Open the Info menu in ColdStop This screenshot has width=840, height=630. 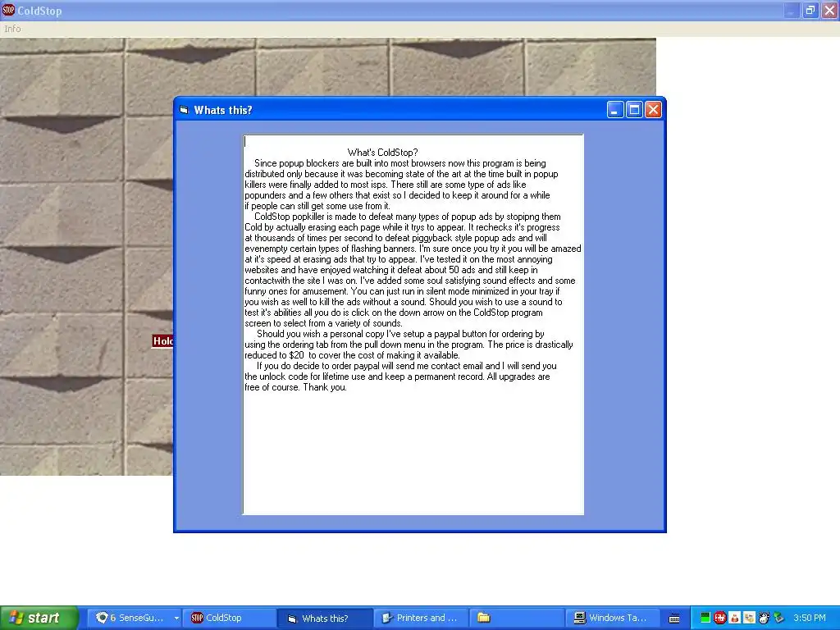pos(12,29)
